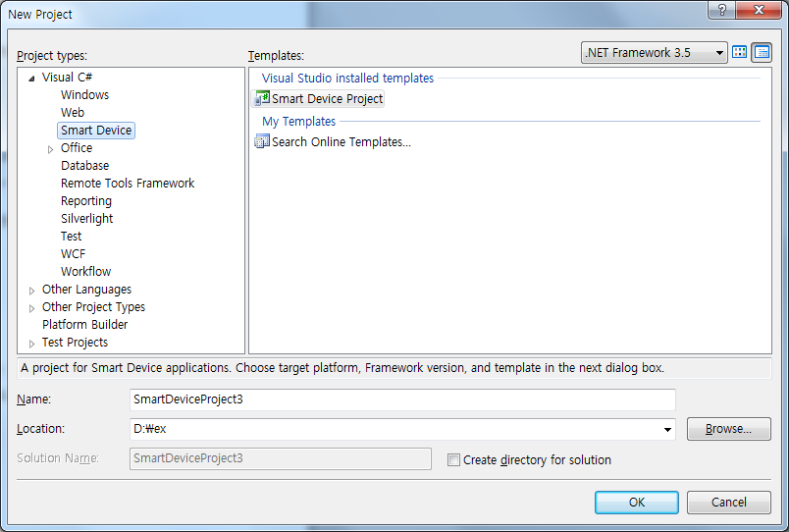Collapse the Visual C# tree node
789x532 pixels.
pos(32,78)
